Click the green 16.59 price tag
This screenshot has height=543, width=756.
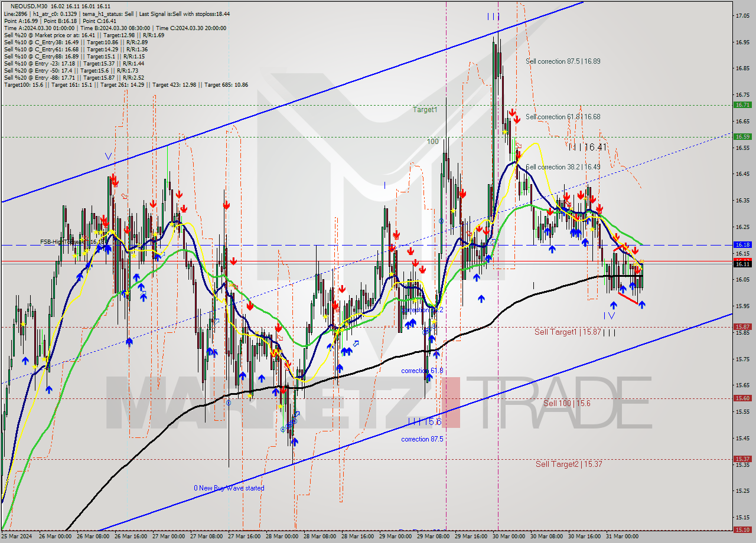(x=742, y=136)
